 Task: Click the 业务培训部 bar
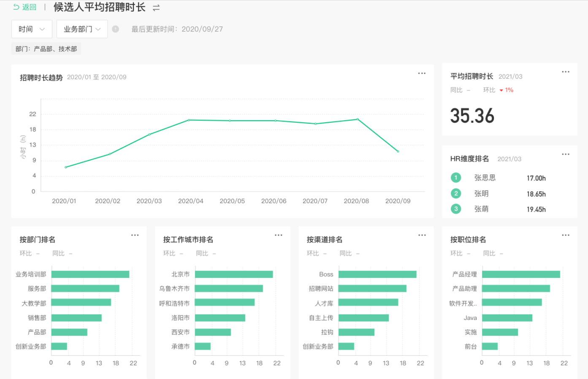click(x=90, y=274)
